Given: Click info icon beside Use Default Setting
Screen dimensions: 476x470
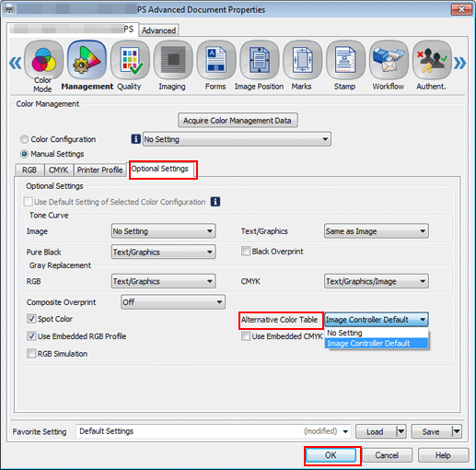Looking at the screenshot, I should [215, 202].
